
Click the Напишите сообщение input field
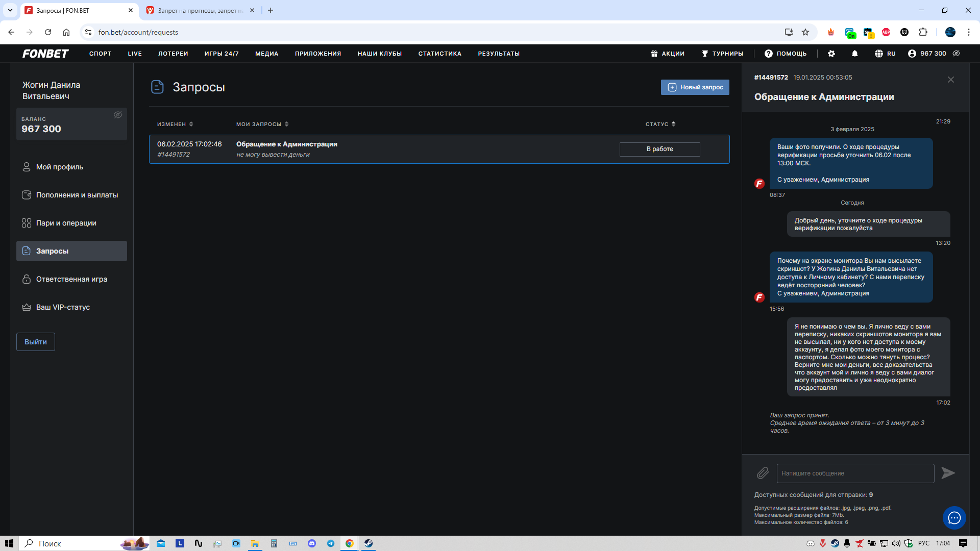coord(855,473)
